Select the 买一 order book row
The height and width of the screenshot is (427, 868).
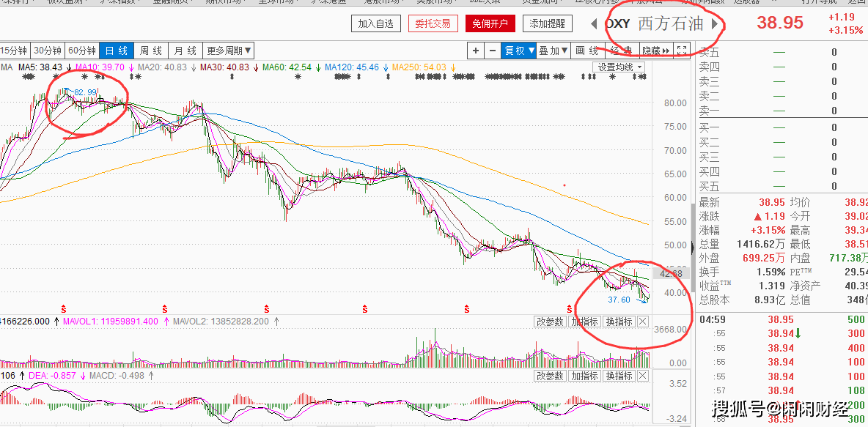(x=781, y=127)
